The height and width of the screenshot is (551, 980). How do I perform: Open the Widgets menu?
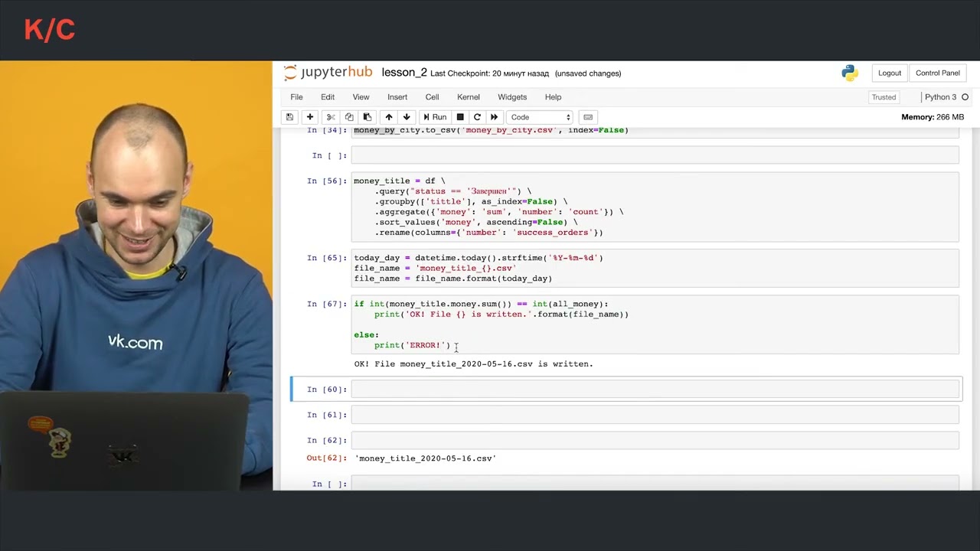click(x=512, y=97)
